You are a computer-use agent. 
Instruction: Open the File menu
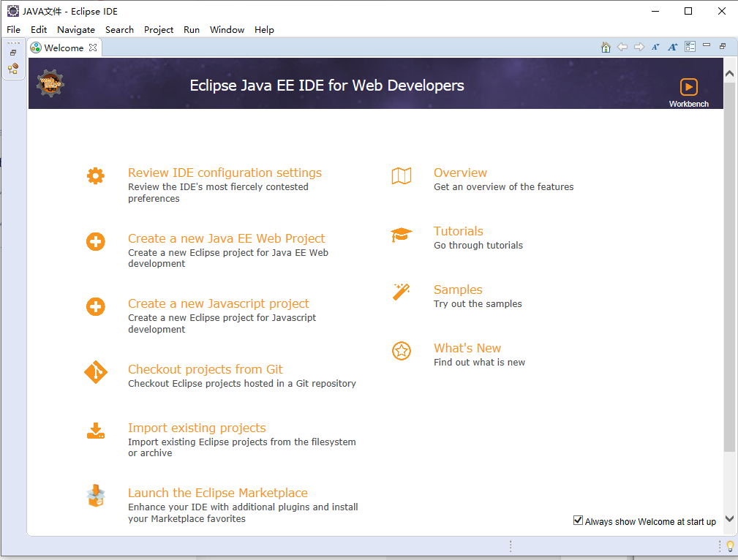click(13, 30)
